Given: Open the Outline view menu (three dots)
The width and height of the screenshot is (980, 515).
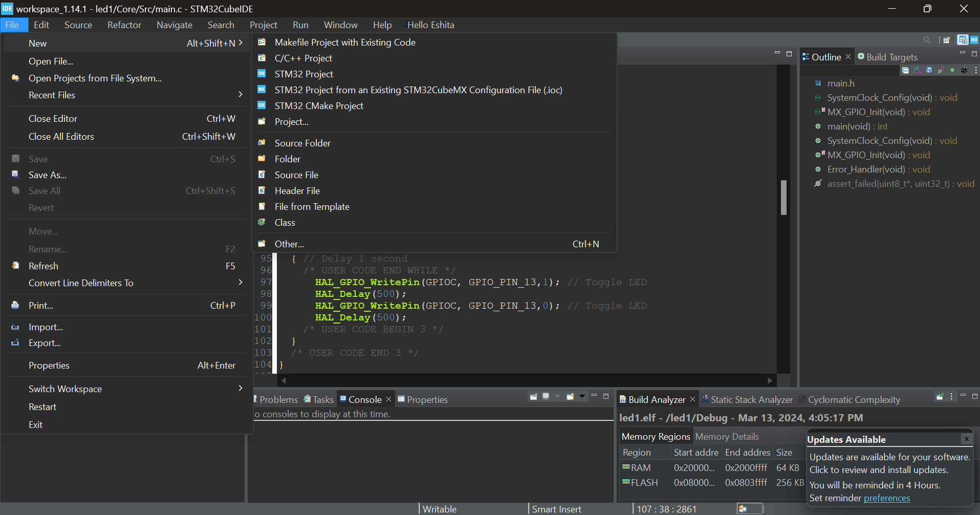Looking at the screenshot, I should coord(975,70).
